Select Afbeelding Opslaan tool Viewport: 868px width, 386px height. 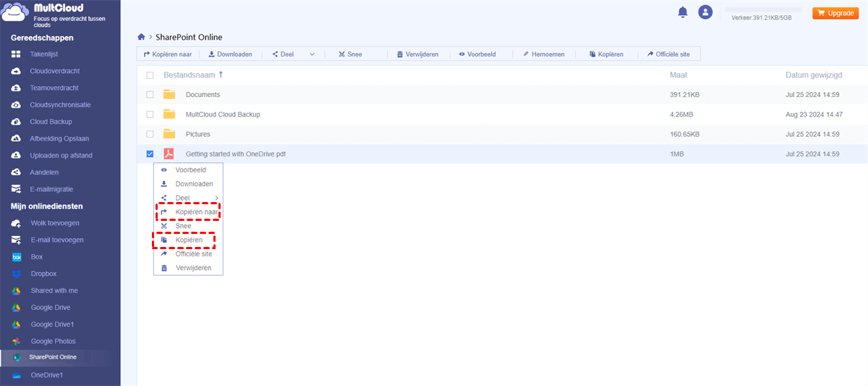click(x=60, y=138)
